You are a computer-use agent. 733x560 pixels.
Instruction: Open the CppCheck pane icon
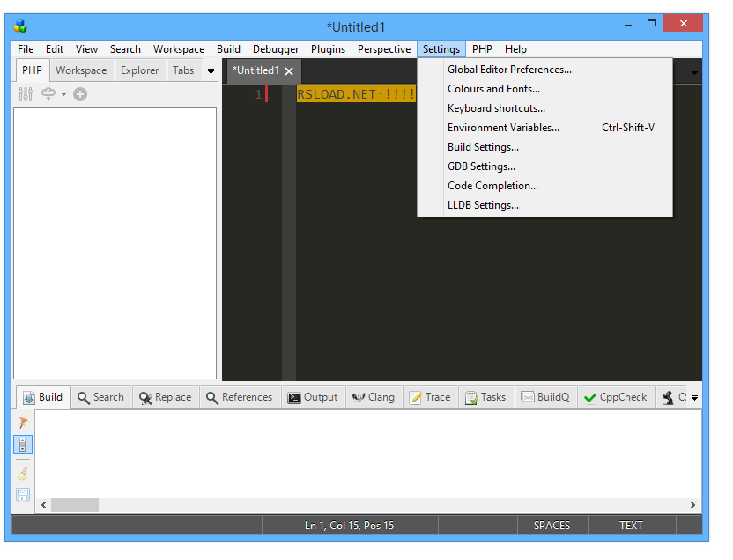[x=590, y=397]
